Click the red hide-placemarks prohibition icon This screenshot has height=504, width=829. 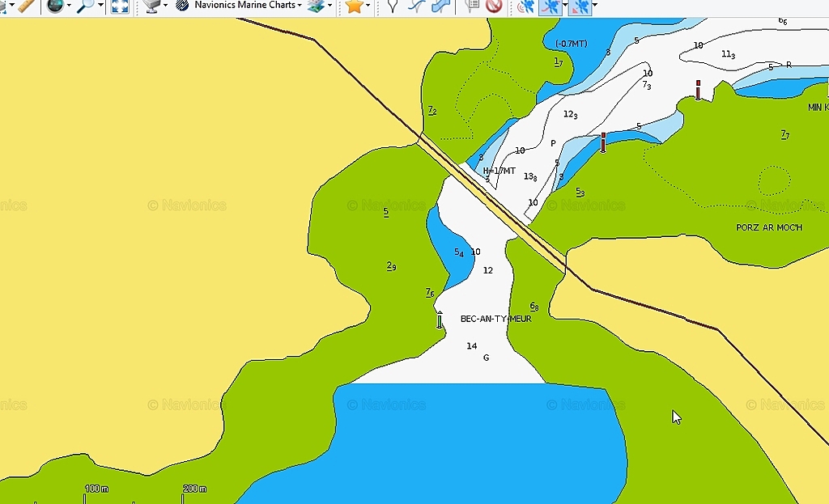[x=494, y=6]
